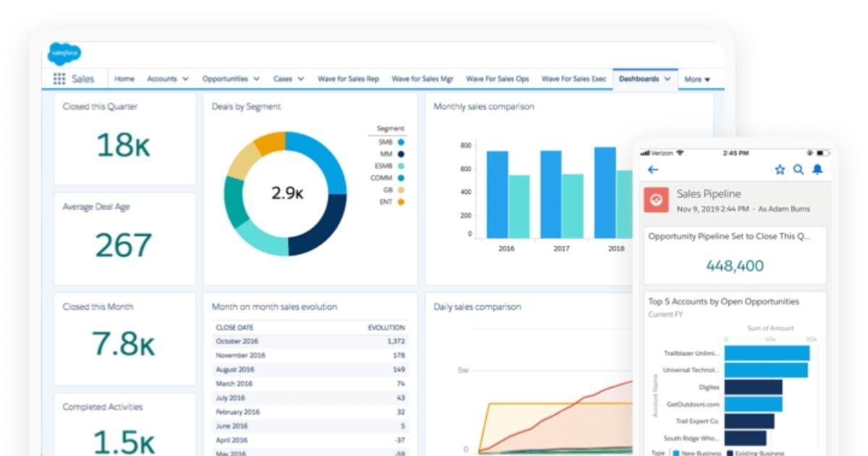Select the March 2016 table row
Viewport: 868px width, 456px height.
(x=310, y=384)
